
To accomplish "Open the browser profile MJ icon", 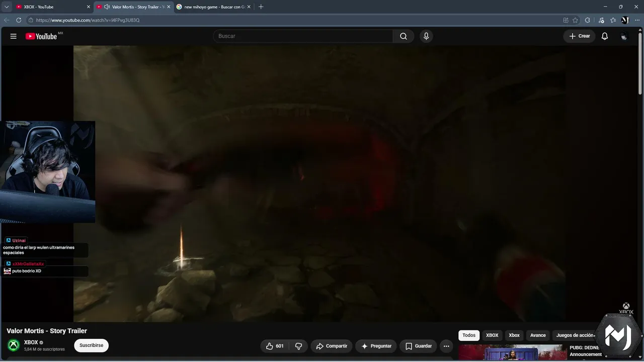I will pos(625,20).
